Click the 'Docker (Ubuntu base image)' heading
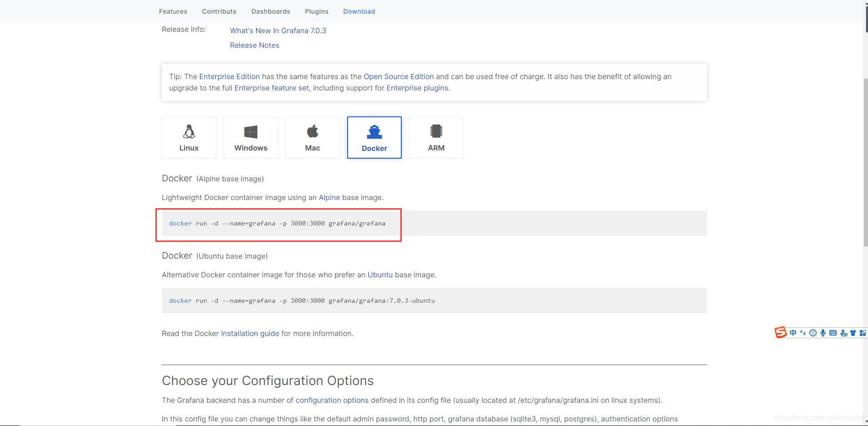 tap(215, 256)
